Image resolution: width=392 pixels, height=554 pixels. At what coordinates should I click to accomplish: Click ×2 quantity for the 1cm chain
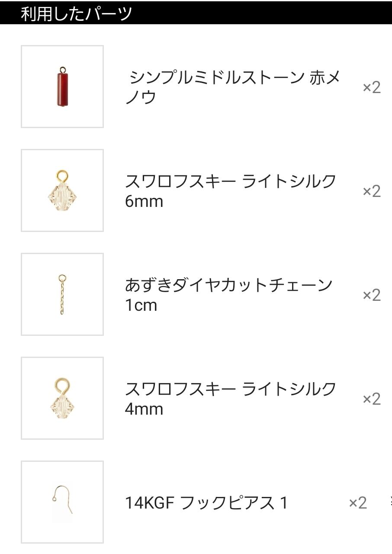[371, 295]
